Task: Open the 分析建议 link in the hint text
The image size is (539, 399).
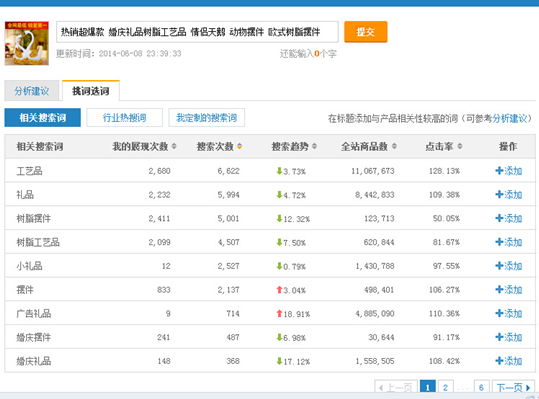Action: click(510, 119)
